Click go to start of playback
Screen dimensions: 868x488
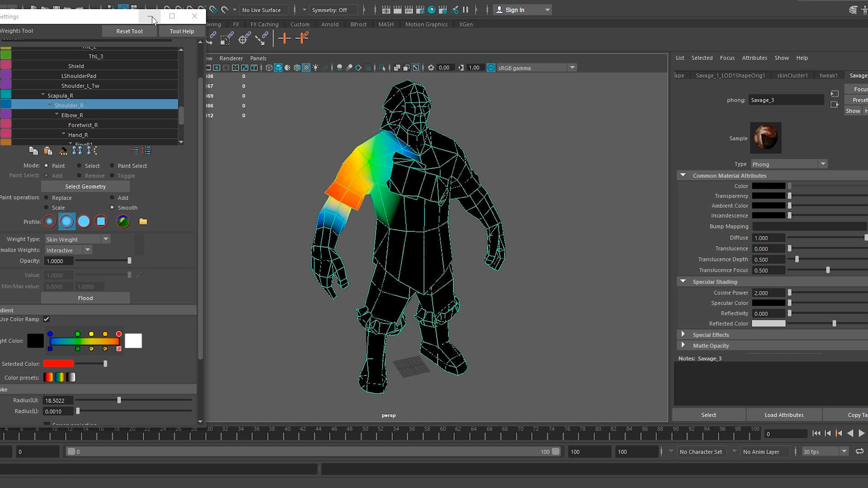[x=816, y=433]
